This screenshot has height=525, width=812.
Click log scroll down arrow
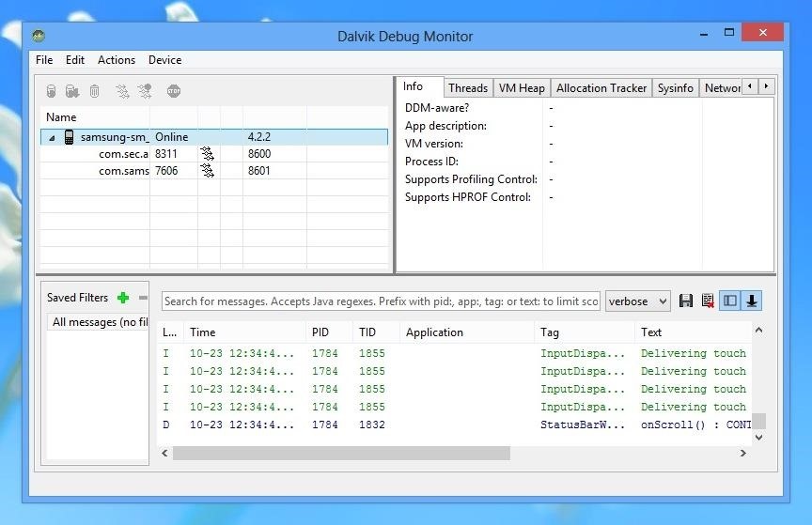pos(758,438)
